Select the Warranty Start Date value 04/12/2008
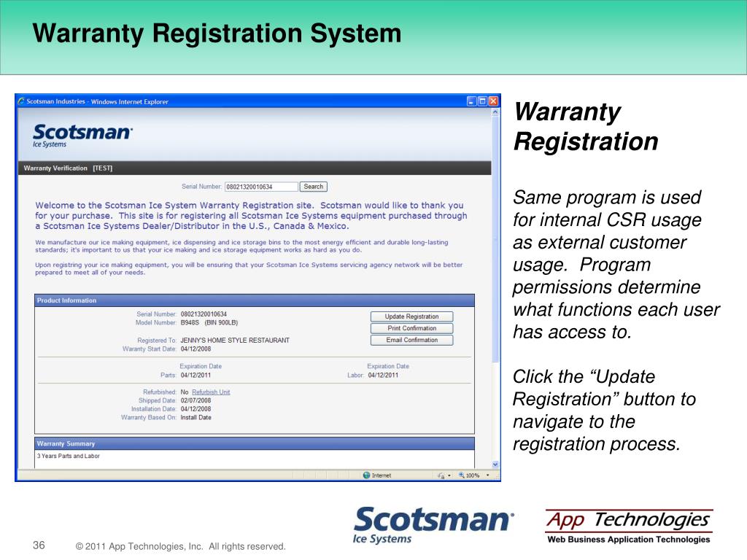This screenshot has width=747, height=560. pos(196,349)
